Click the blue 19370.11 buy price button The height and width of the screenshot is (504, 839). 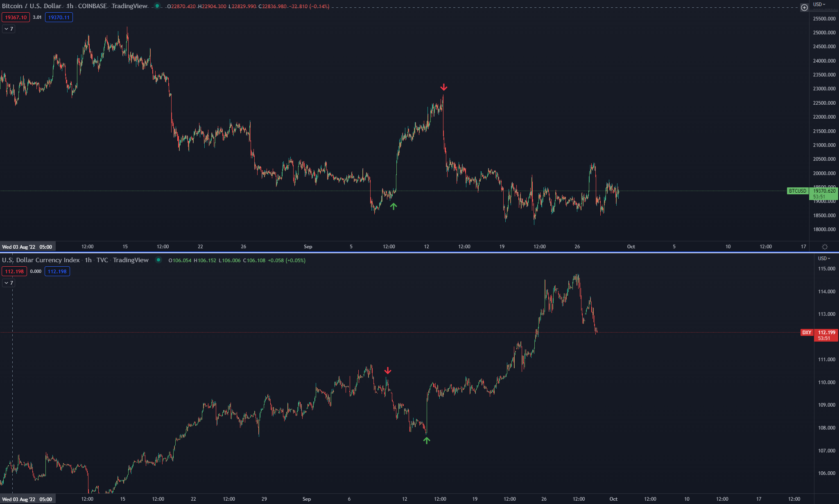click(x=59, y=17)
